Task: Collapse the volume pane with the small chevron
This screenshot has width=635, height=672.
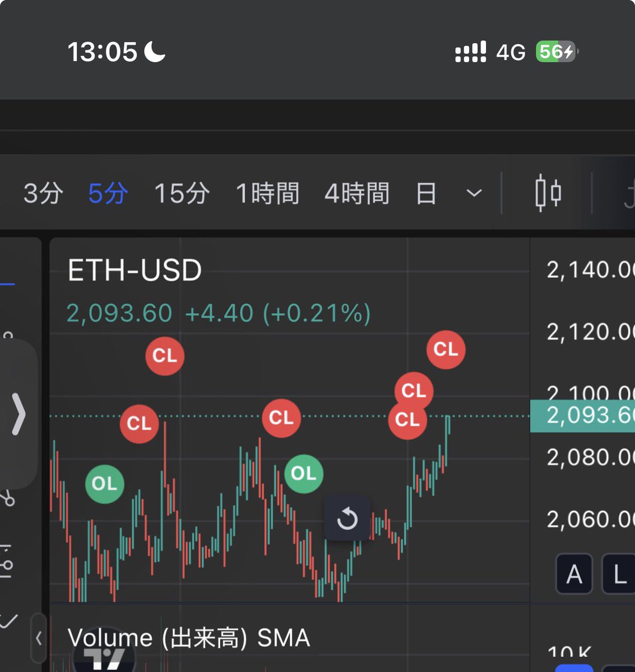Action: [39, 638]
